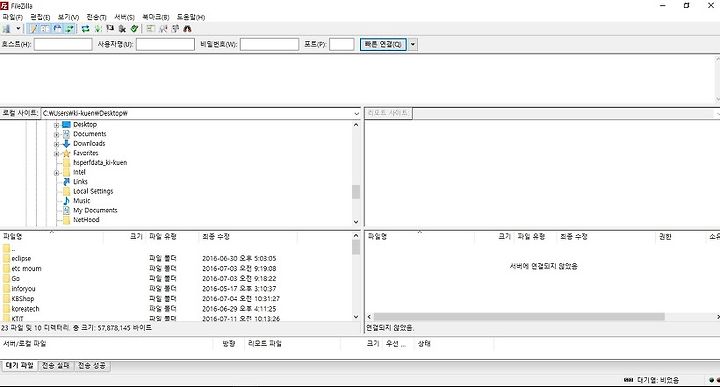The width and height of the screenshot is (720, 387).
Task: Open the Site Manager icon
Action: [x=6, y=29]
